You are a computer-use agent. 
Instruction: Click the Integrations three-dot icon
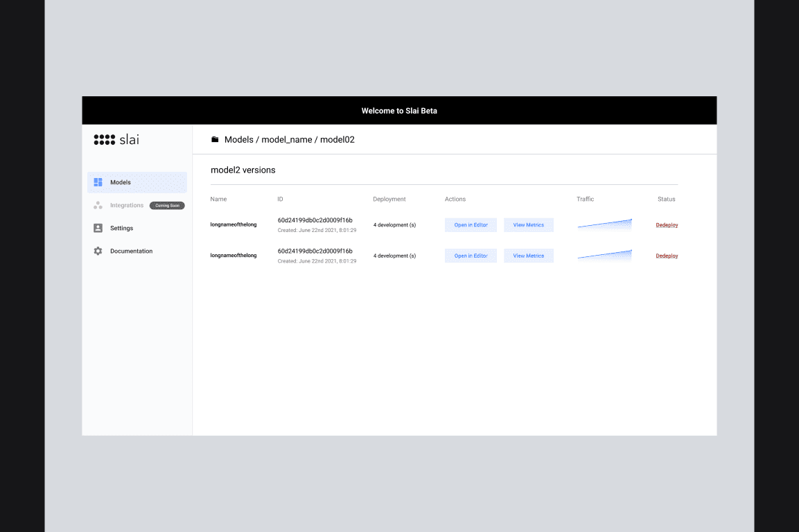(98, 205)
